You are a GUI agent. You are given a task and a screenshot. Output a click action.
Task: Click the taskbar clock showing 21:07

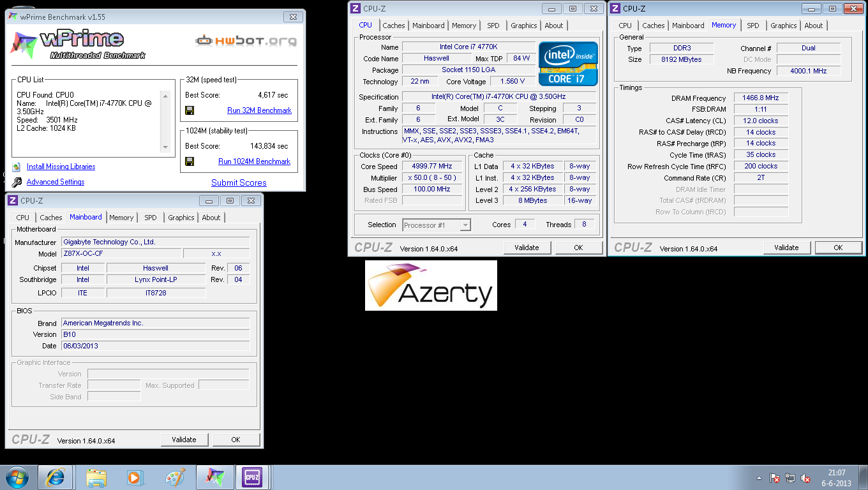coord(837,477)
